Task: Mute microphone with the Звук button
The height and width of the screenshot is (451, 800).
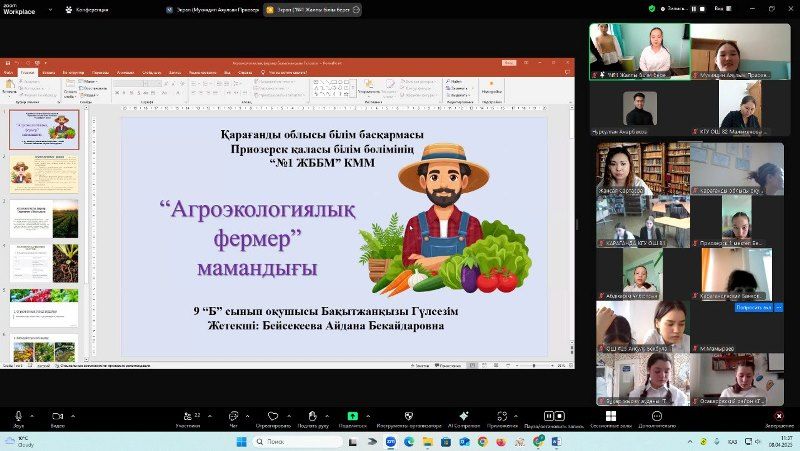Action: point(18,415)
